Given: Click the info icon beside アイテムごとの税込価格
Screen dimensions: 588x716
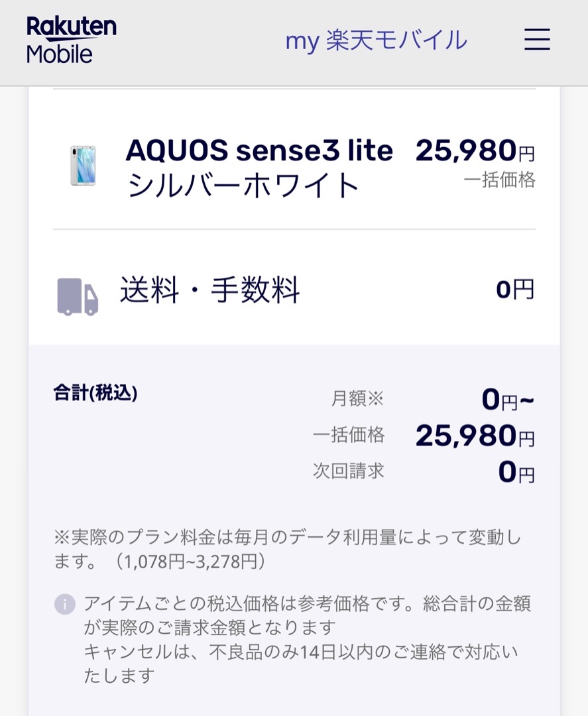Looking at the screenshot, I should (x=65, y=604).
